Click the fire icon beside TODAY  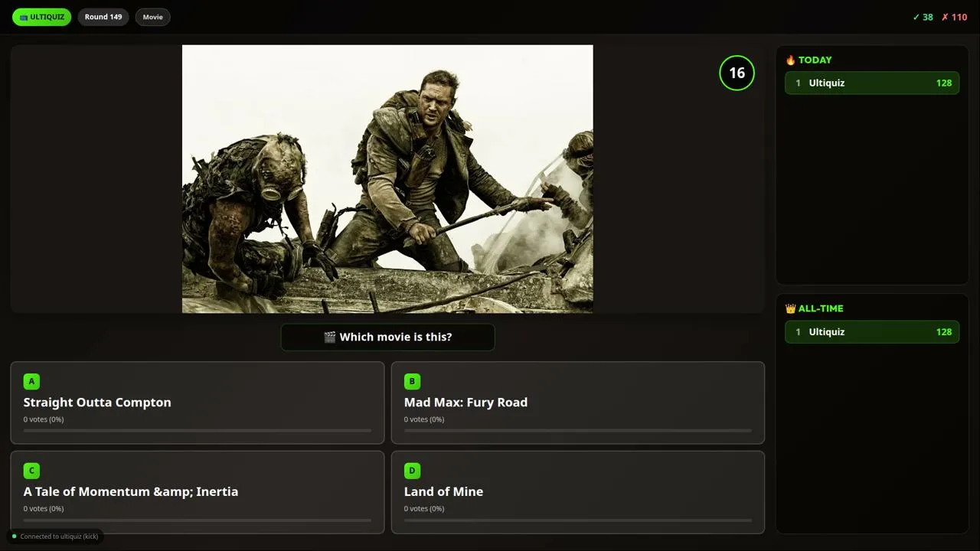pyautogui.click(x=790, y=60)
